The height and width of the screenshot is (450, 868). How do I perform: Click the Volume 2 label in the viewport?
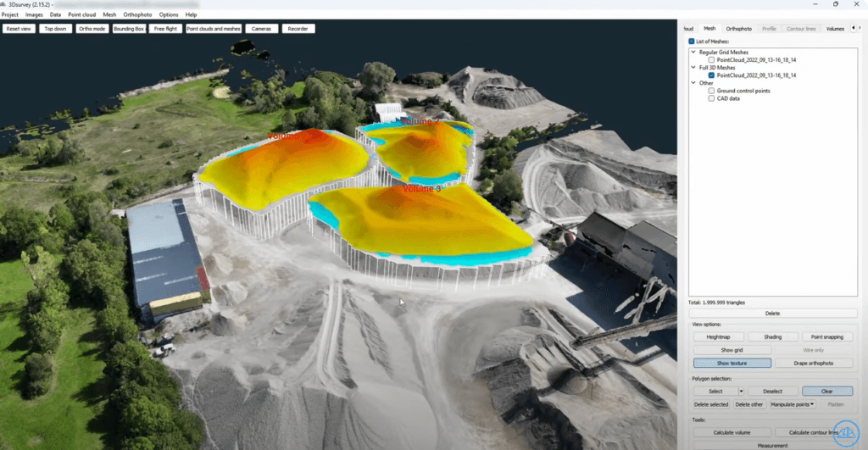point(420,121)
